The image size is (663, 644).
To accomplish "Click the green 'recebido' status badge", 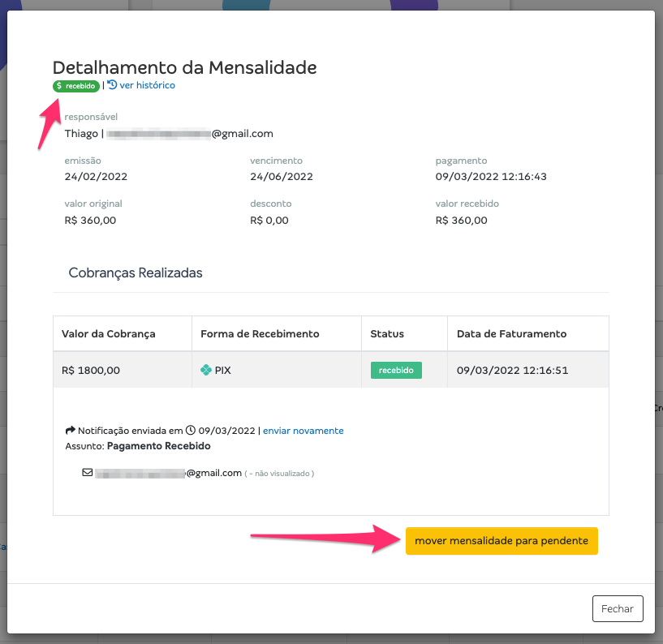I will point(76,86).
